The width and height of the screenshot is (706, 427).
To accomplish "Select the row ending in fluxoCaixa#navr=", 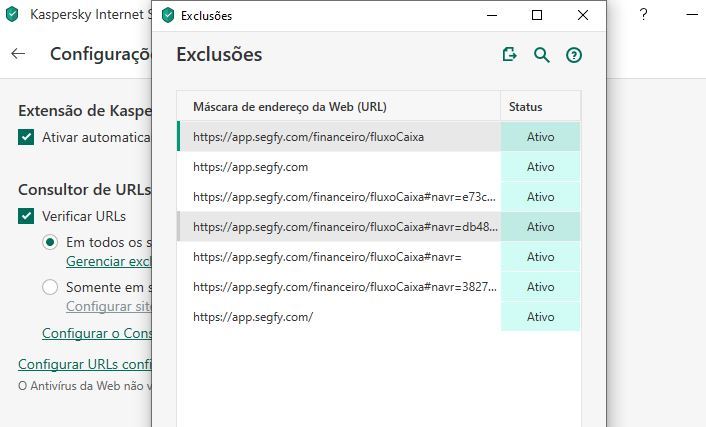I will point(339,257).
